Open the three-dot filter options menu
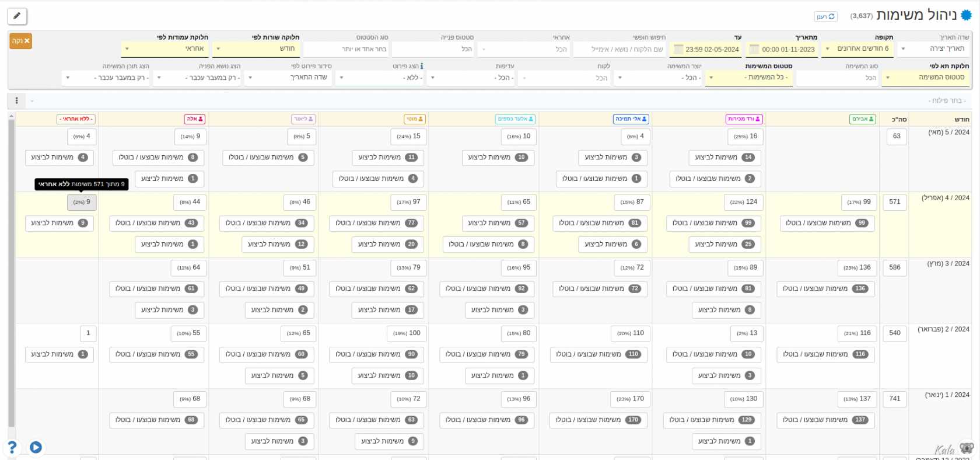 16,101
